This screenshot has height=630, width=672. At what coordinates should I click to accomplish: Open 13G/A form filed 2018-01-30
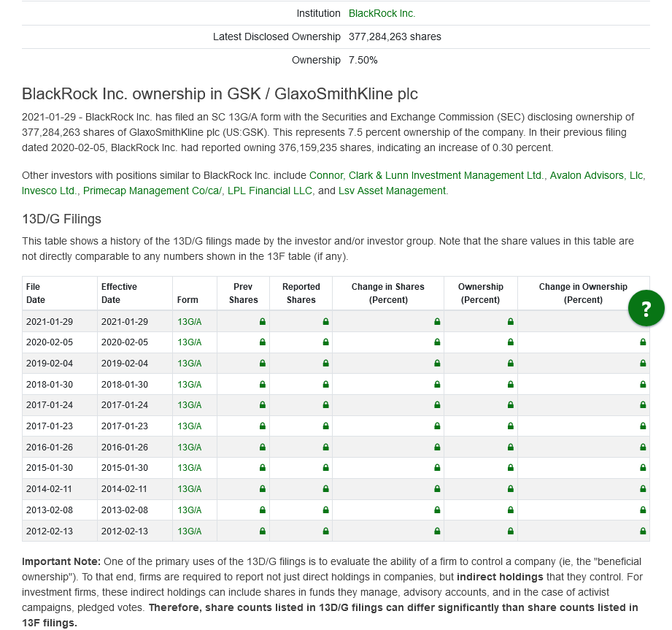tap(190, 384)
